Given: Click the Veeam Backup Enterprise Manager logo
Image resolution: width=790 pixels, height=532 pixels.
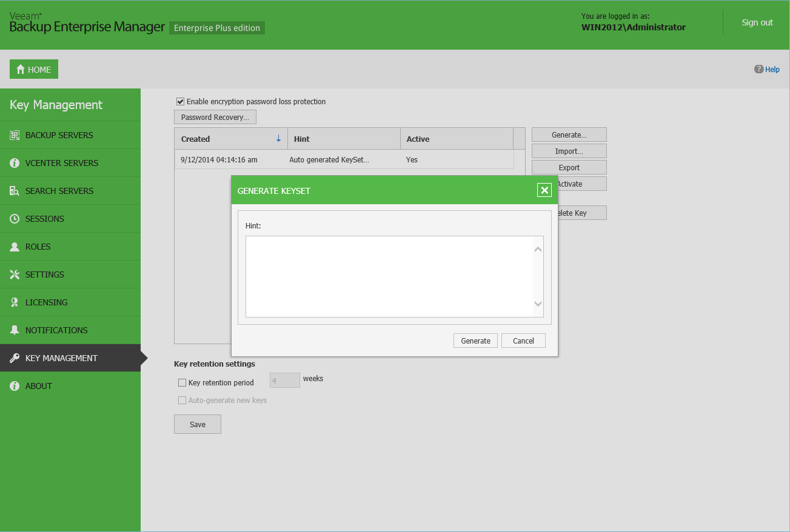Looking at the screenshot, I should click(x=87, y=23).
